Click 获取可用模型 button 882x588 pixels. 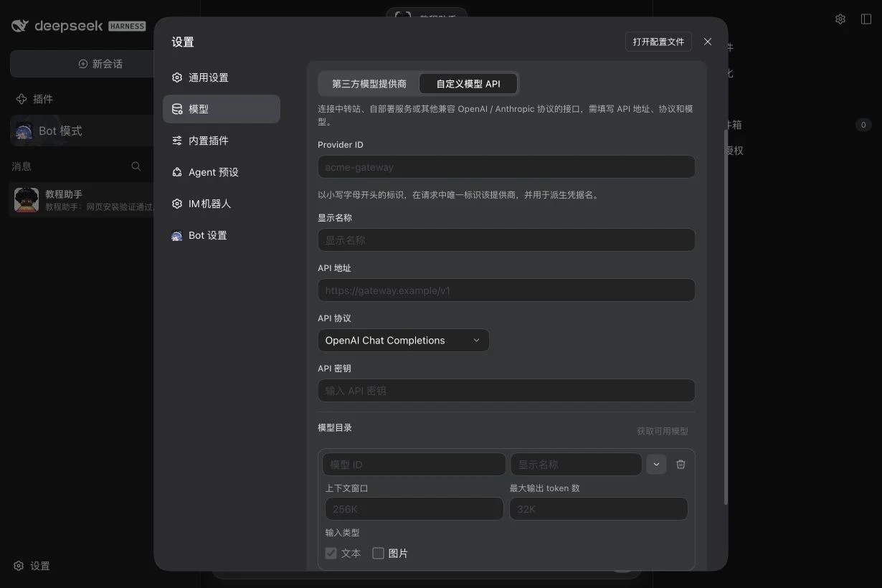663,431
